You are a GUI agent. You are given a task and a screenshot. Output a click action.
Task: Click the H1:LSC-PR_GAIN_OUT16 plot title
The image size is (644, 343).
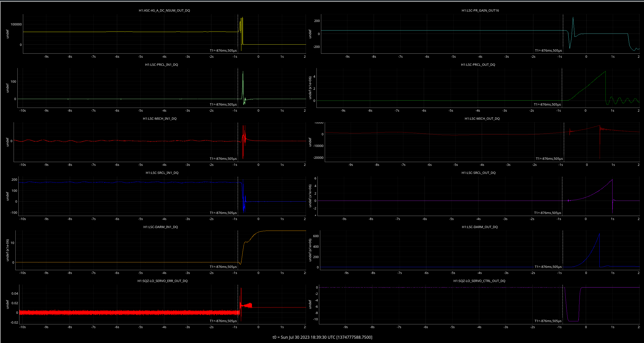[480, 11]
